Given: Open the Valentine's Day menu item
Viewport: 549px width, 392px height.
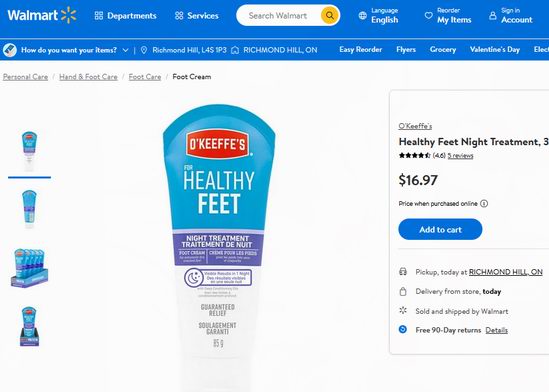Looking at the screenshot, I should point(494,50).
